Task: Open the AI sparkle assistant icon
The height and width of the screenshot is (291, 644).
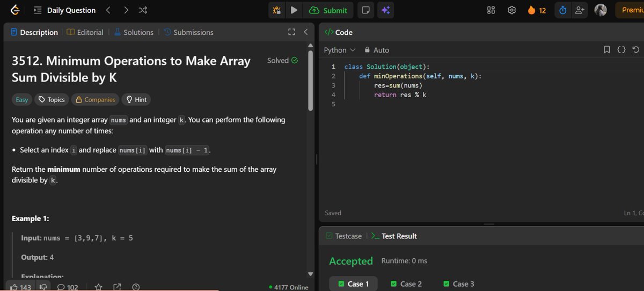Action: pos(385,10)
